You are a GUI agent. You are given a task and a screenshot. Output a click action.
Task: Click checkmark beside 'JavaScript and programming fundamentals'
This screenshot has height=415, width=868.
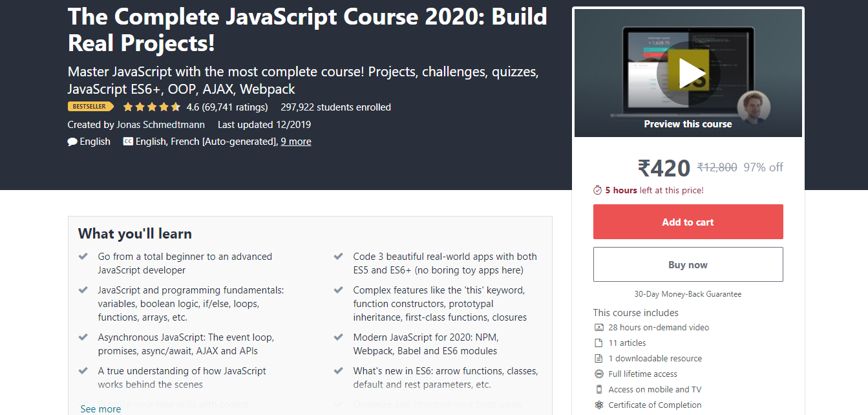coord(83,290)
